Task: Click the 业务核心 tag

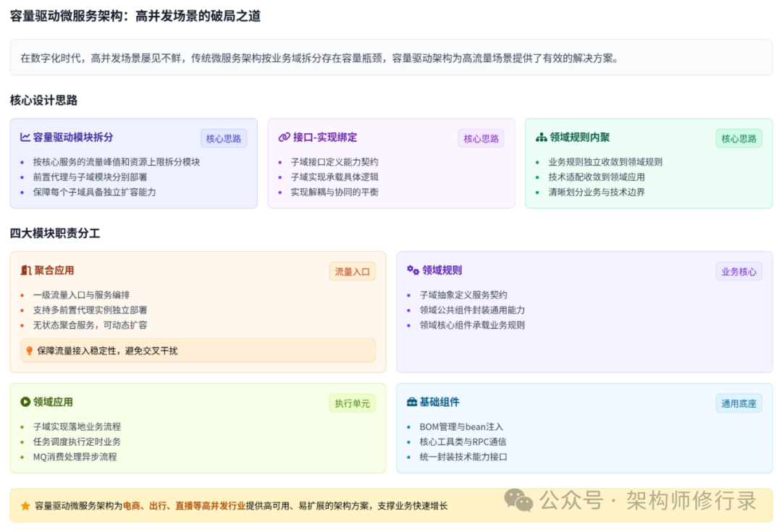Action: click(x=739, y=271)
